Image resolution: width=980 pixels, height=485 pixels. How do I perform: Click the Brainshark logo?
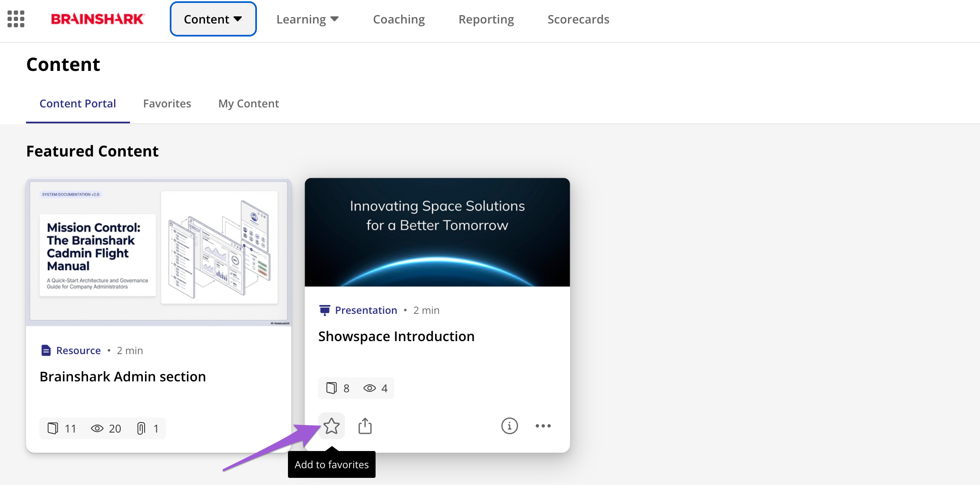point(98,19)
